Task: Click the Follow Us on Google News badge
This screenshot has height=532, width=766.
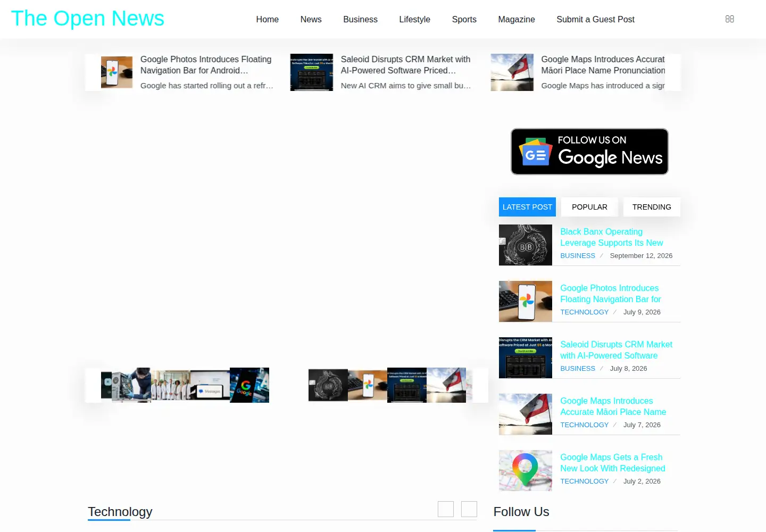Action: [589, 152]
